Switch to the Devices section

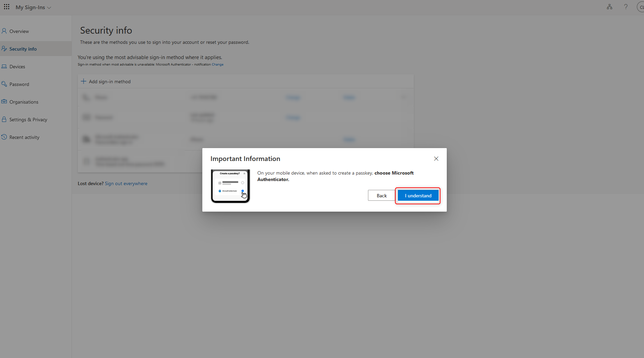[17, 66]
